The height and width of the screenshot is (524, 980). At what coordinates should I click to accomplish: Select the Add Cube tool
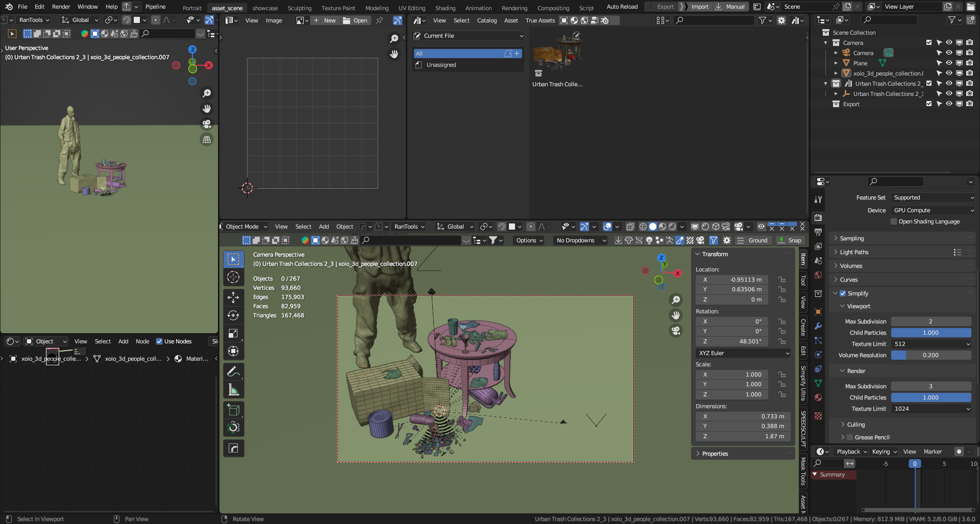233,410
